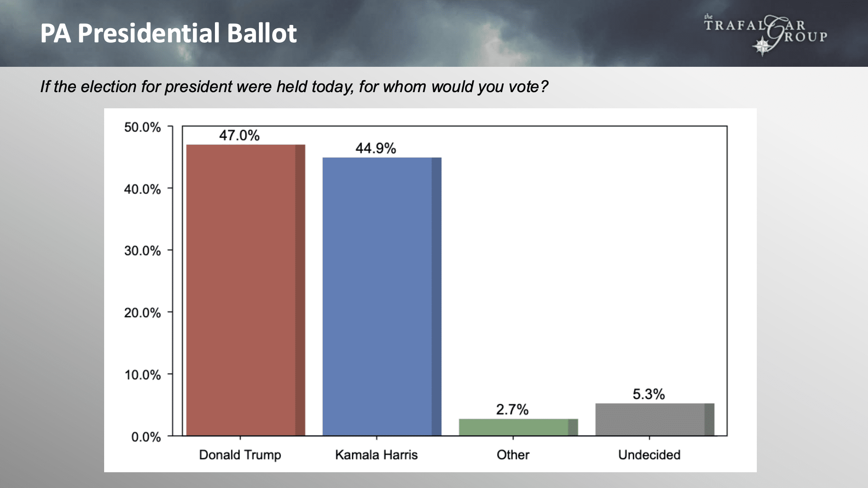
Task: Select the red Donald Trump bar
Action: coord(246,290)
